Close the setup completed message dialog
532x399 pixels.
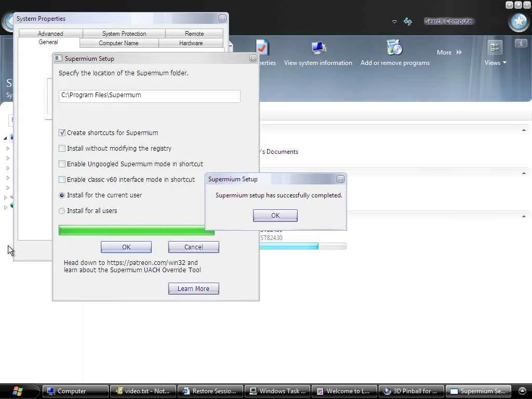[340, 179]
